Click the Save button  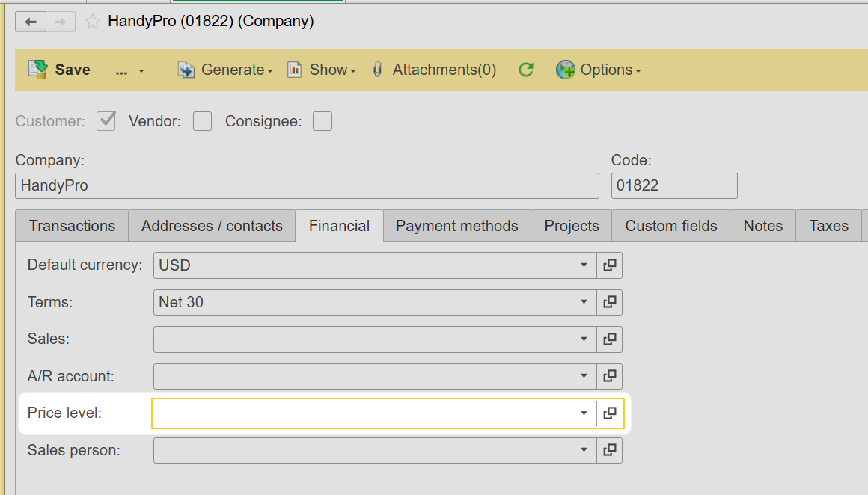tap(60, 70)
